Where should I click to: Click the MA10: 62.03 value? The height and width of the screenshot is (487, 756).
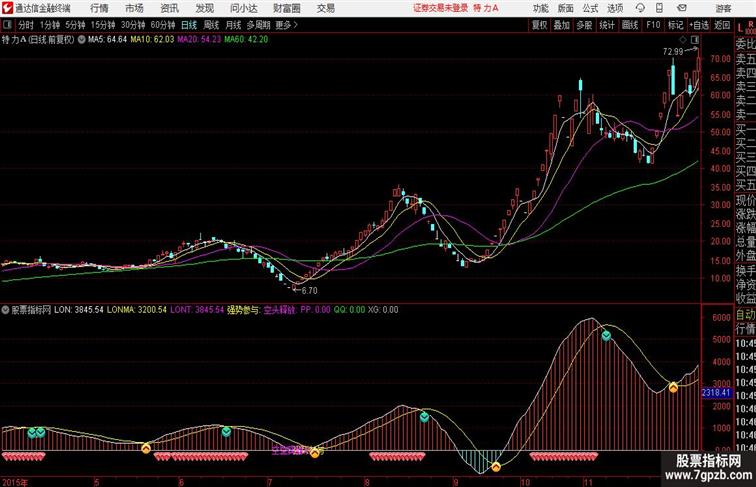pyautogui.click(x=152, y=40)
